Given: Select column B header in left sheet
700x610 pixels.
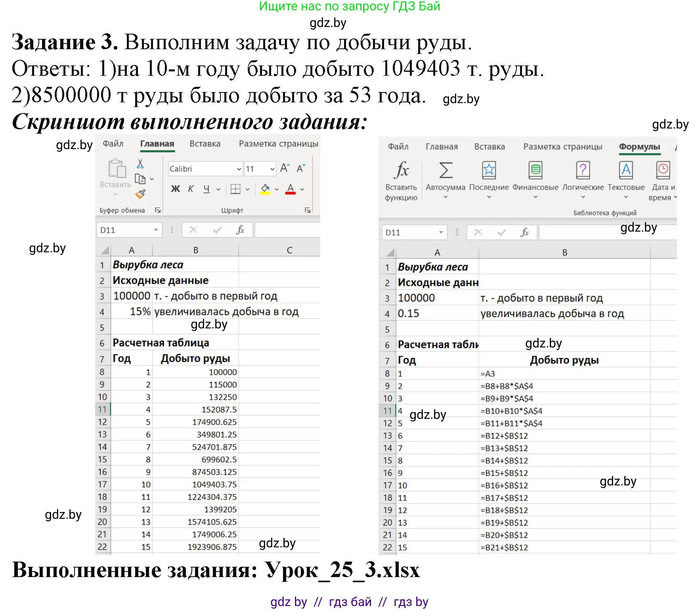Looking at the screenshot, I should [196, 250].
